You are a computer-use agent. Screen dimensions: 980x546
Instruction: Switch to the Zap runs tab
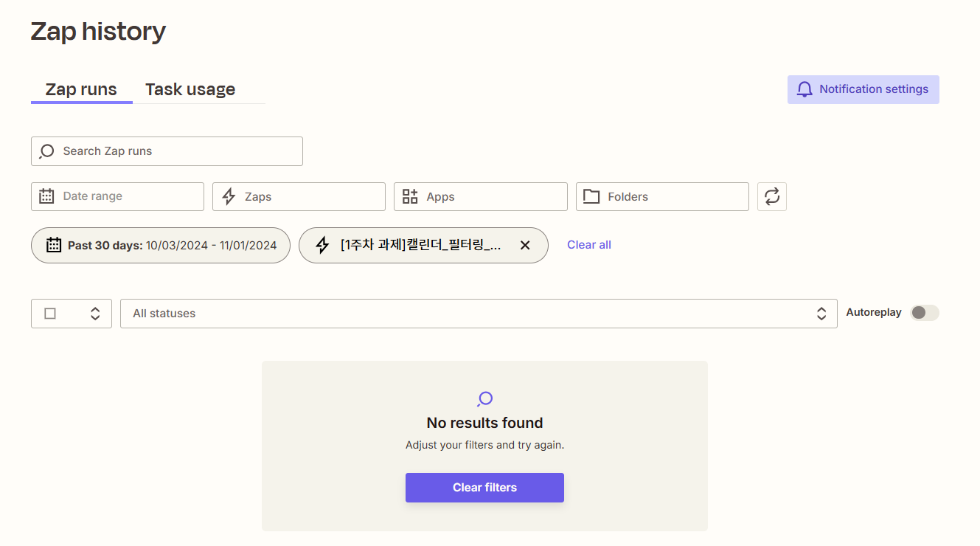81,89
